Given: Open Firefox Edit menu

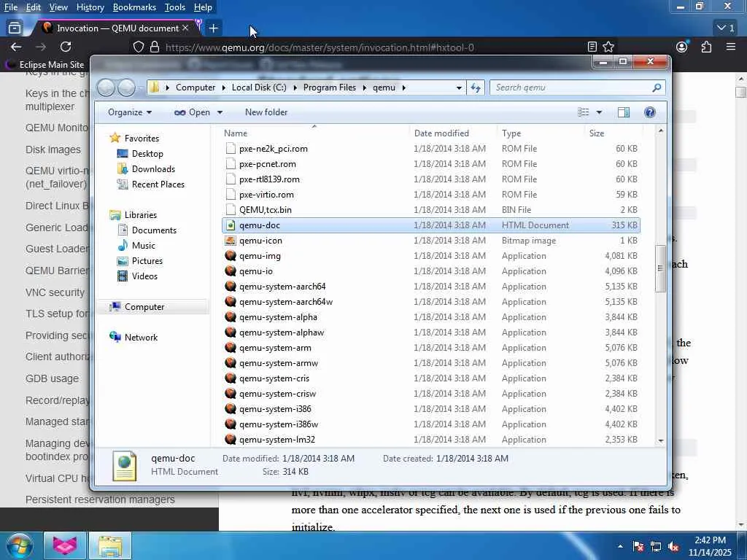Looking at the screenshot, I should point(33,7).
